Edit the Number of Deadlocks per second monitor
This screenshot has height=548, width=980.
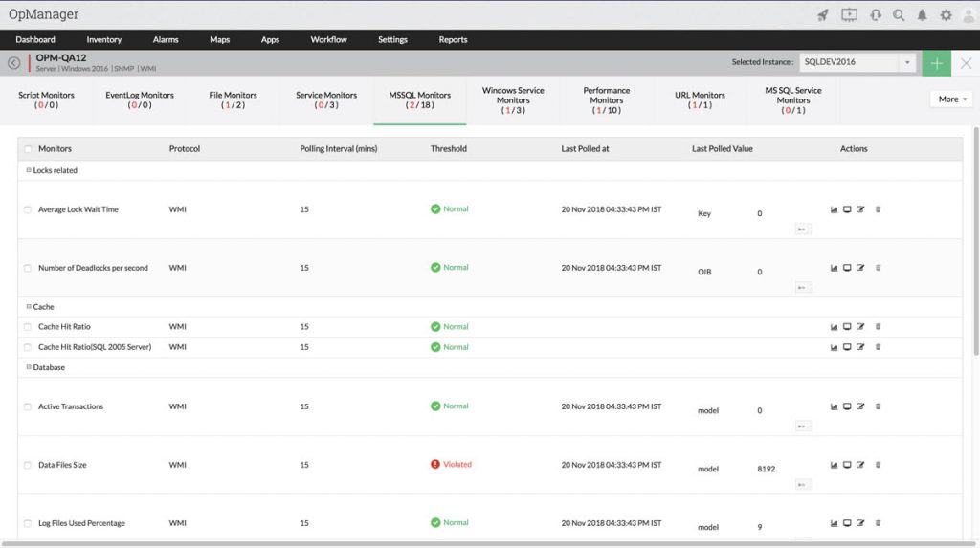(860, 268)
